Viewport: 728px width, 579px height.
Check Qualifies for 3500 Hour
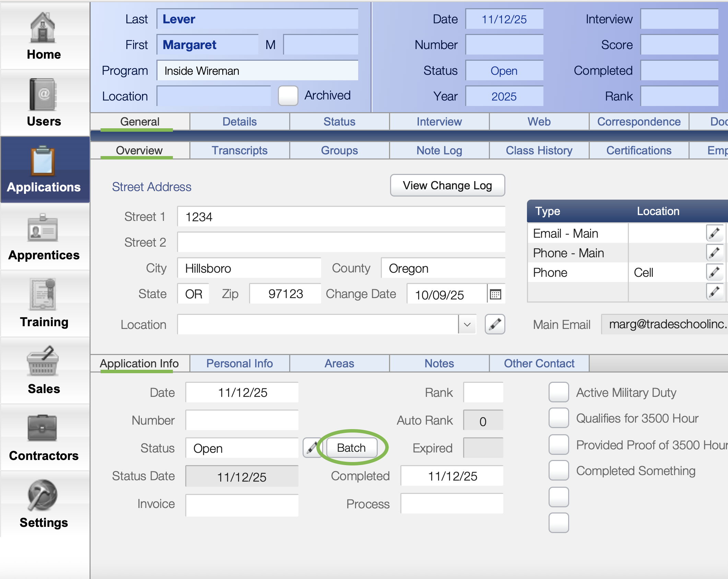coord(559,418)
